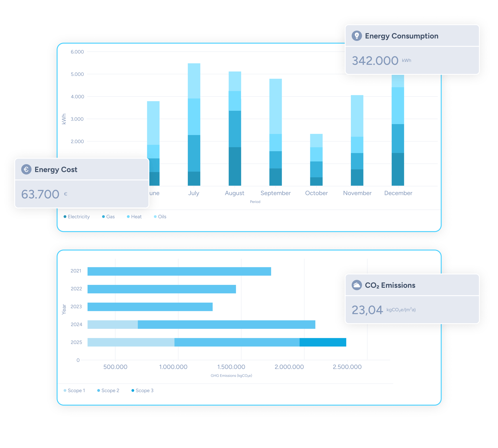The height and width of the screenshot is (448, 498).
Task: Toggle the Scope 2 series visibility
Action: [x=98, y=390]
